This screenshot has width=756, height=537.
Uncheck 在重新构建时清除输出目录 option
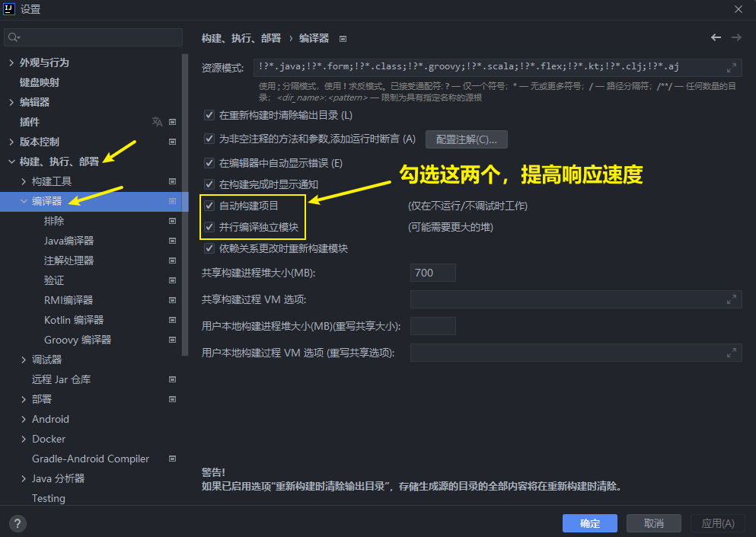click(x=209, y=116)
